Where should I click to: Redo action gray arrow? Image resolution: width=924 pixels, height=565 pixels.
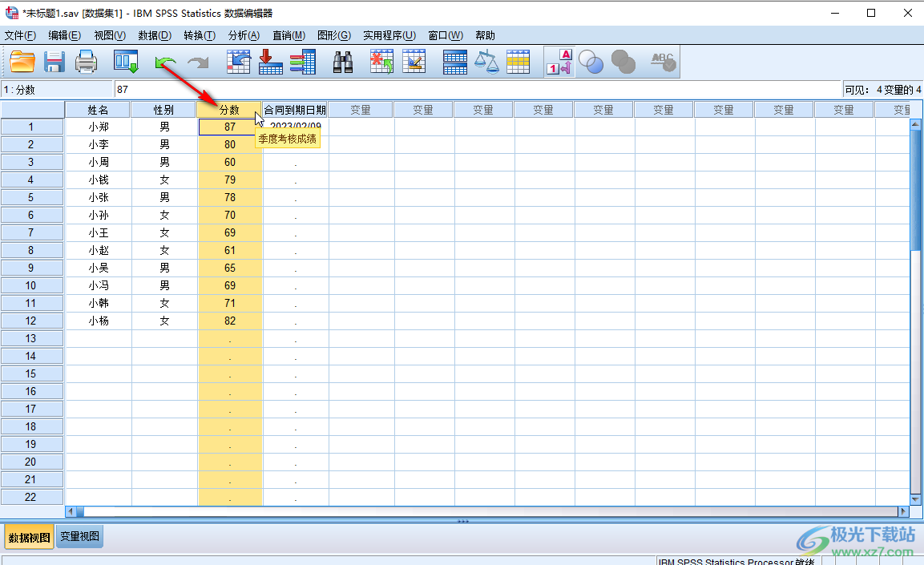(x=198, y=62)
